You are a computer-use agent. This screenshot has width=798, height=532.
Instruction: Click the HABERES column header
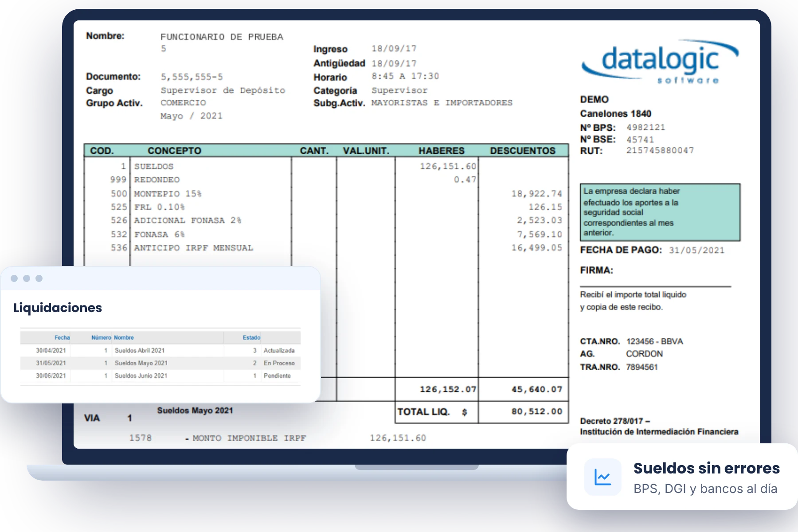(442, 151)
